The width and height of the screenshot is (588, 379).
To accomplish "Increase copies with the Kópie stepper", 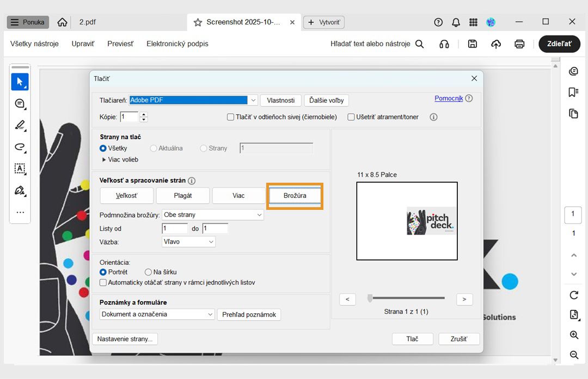I will (x=144, y=114).
